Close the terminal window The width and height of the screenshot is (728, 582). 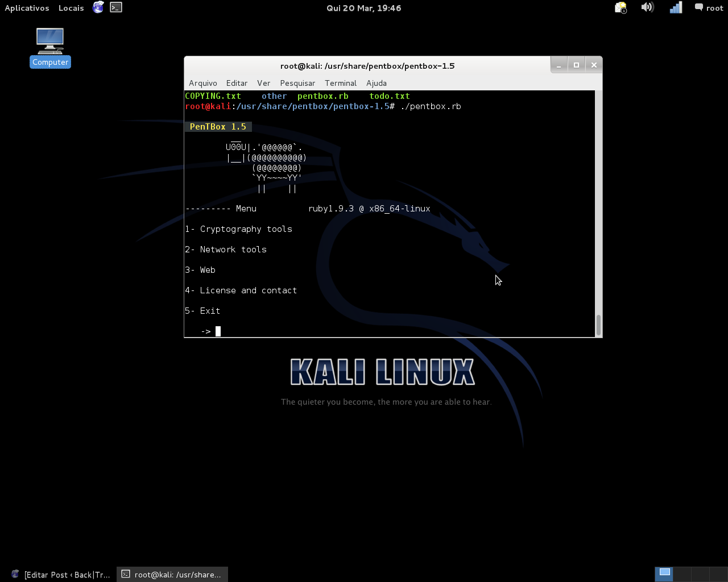(594, 65)
